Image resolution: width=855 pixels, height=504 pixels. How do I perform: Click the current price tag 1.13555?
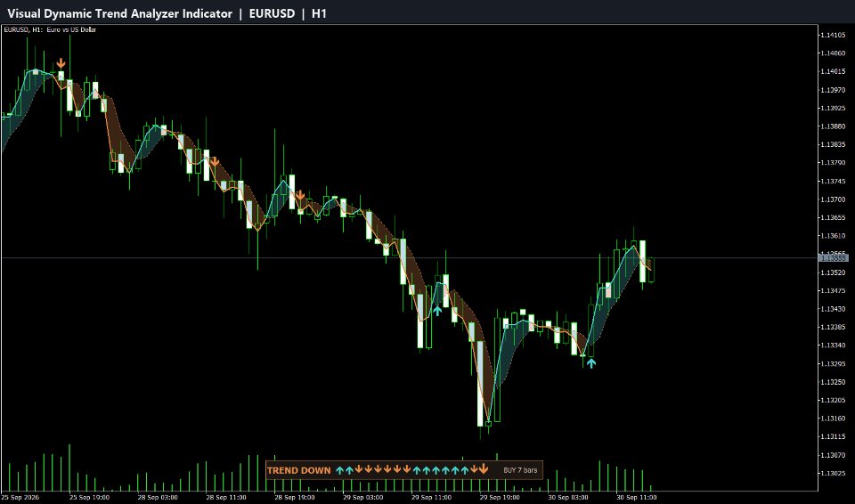click(x=834, y=258)
